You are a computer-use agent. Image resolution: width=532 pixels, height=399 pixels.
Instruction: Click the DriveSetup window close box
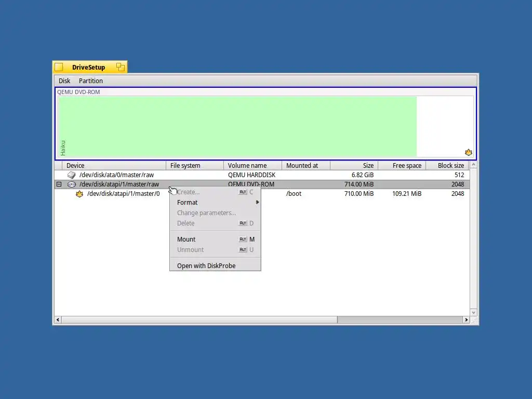click(x=59, y=67)
